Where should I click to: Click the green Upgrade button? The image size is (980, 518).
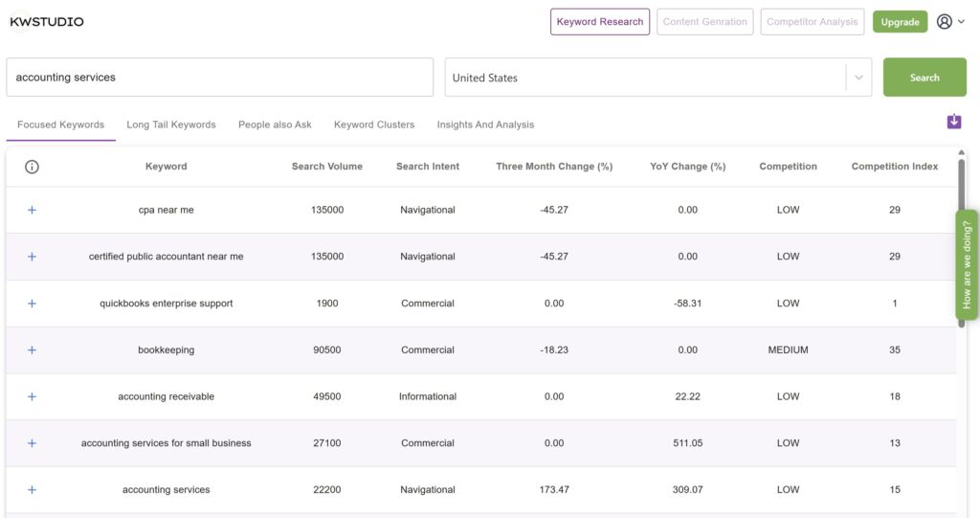[x=900, y=22]
